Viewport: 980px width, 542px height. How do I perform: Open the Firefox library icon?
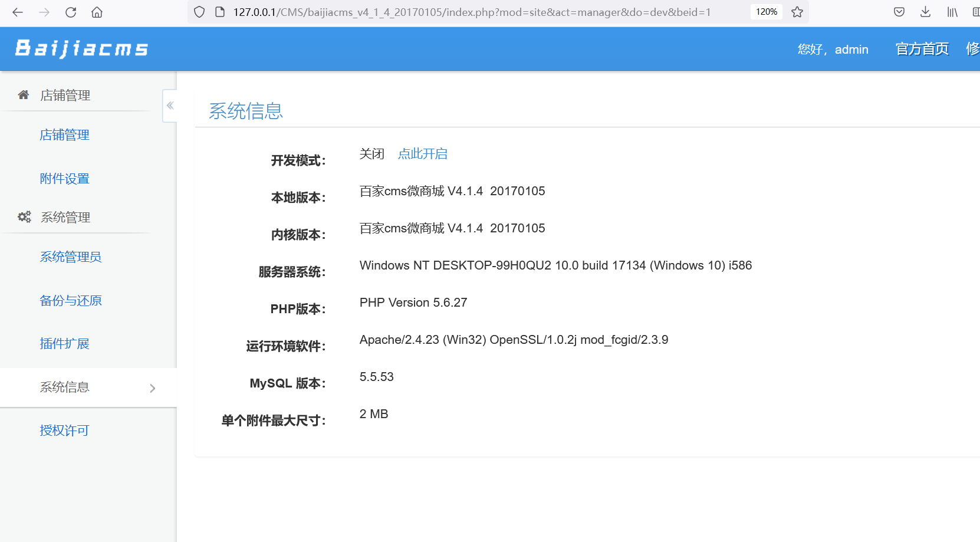pos(951,11)
